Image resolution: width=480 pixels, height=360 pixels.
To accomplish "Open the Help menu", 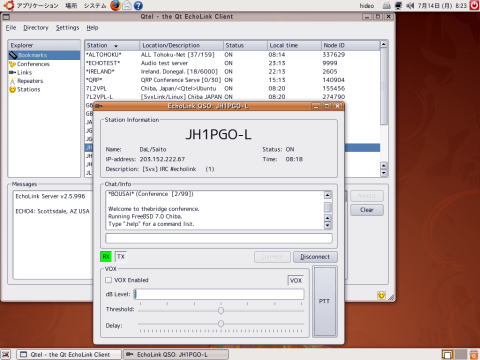I will click(x=92, y=28).
